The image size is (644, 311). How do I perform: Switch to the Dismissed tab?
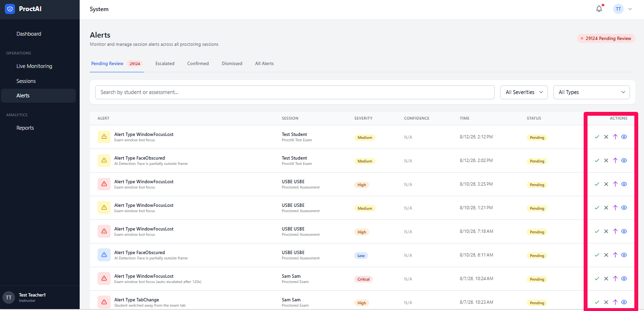pyautogui.click(x=232, y=64)
